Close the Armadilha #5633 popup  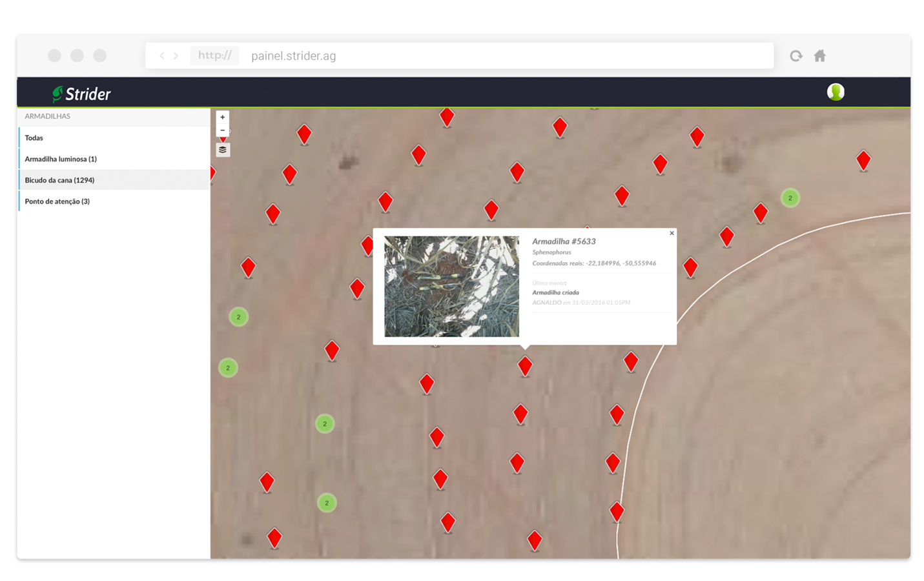click(x=672, y=233)
